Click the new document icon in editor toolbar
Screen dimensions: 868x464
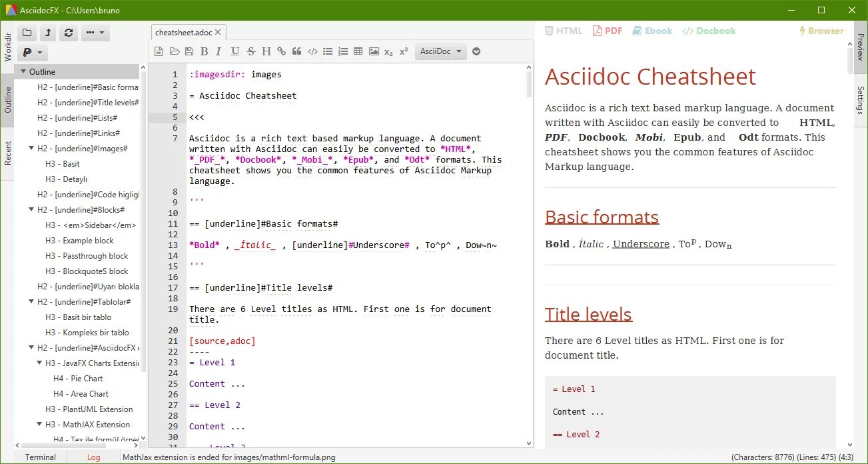click(x=159, y=51)
